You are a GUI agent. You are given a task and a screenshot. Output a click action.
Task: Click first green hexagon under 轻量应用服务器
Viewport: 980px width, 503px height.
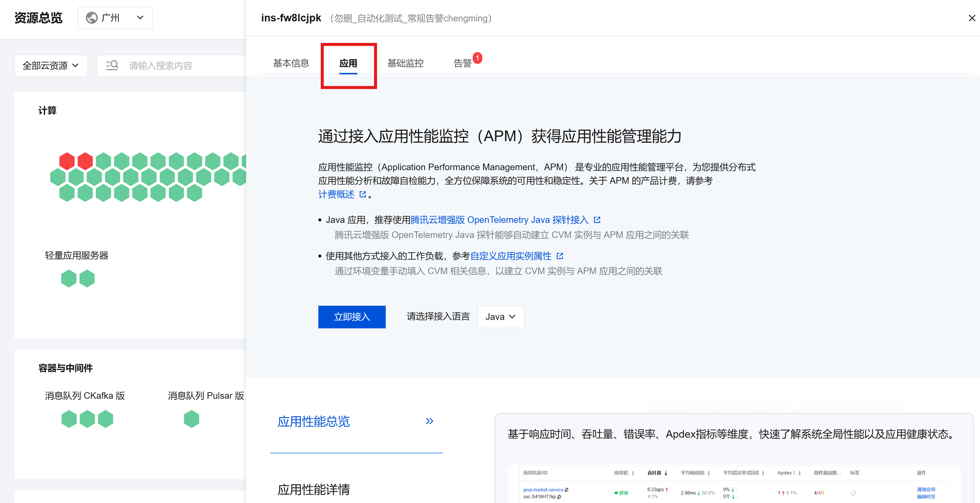click(69, 278)
